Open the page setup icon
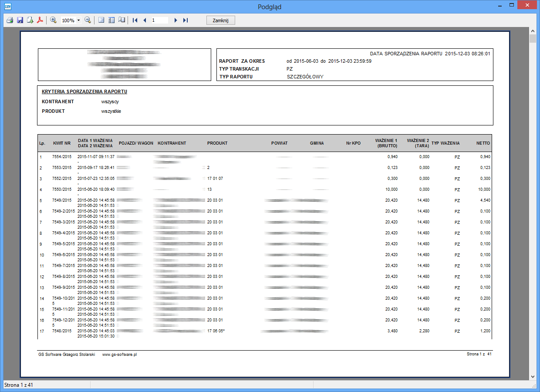540x392 pixels. (x=101, y=20)
